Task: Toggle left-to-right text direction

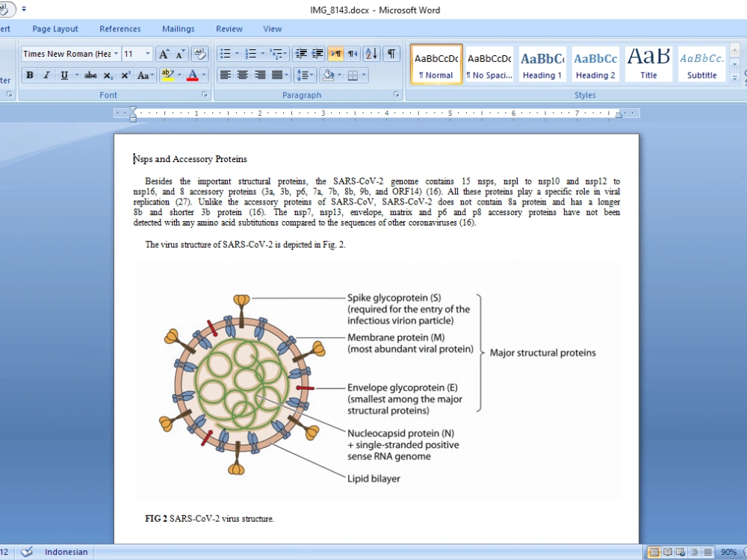Action: click(336, 54)
